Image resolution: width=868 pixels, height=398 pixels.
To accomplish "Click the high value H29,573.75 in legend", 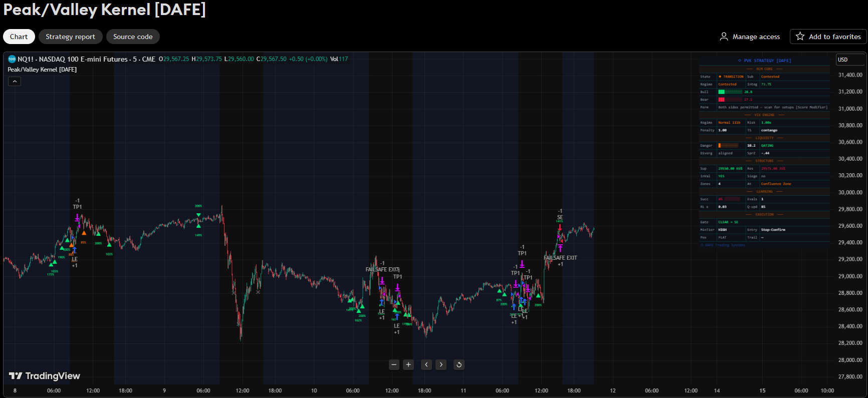I will [x=206, y=59].
